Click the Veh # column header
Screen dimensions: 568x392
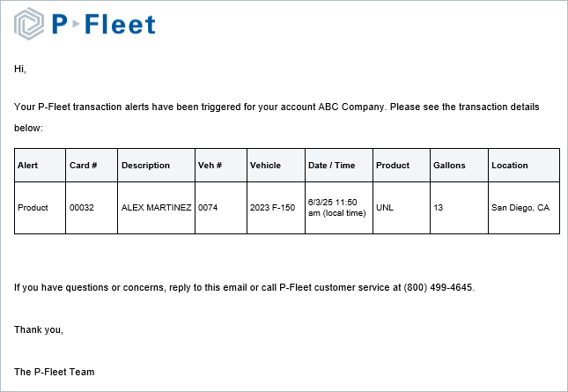[x=210, y=166]
